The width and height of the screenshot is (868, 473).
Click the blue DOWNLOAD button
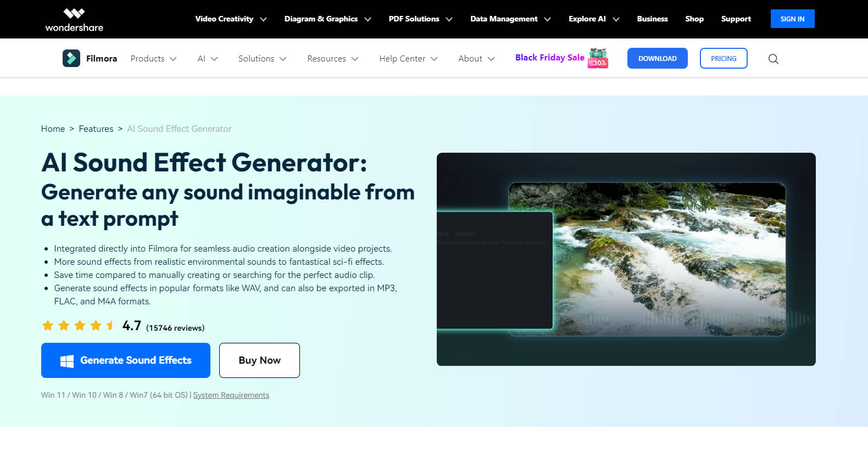(x=657, y=58)
